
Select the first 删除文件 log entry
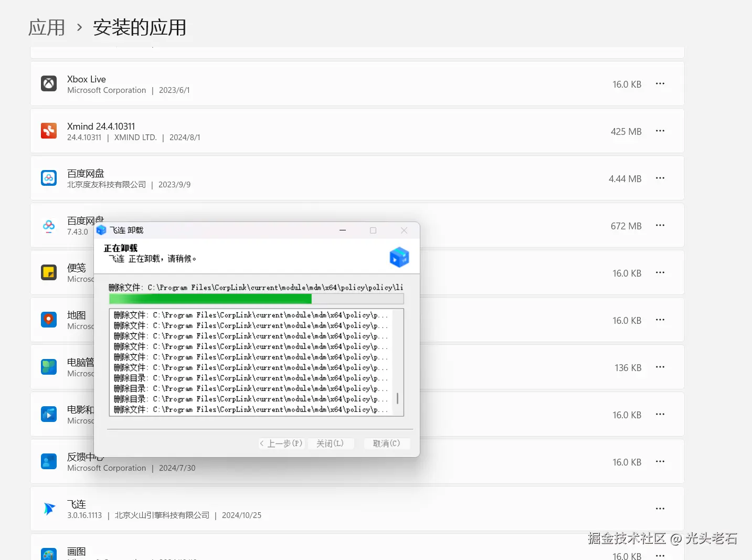click(x=251, y=315)
